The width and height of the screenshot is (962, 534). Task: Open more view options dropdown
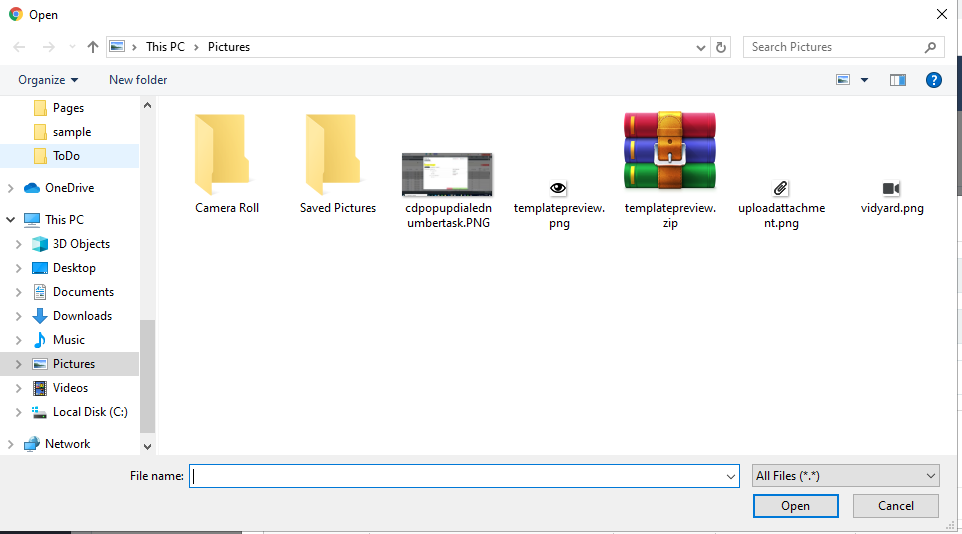864,80
